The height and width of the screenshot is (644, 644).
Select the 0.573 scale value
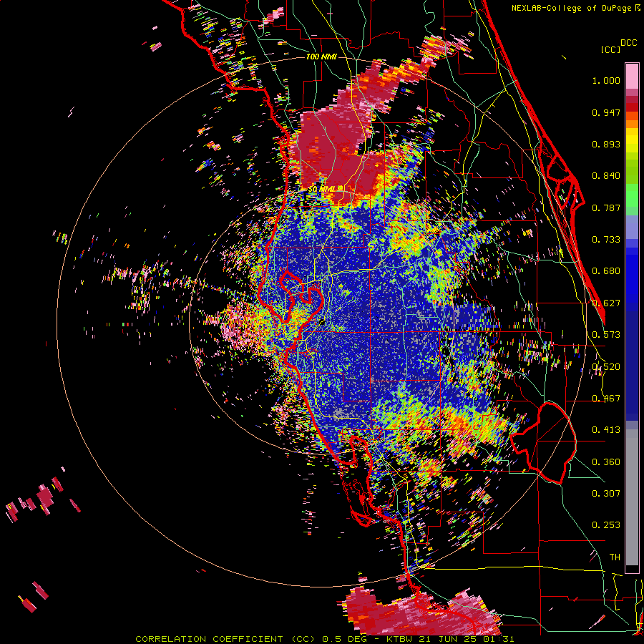point(606,335)
